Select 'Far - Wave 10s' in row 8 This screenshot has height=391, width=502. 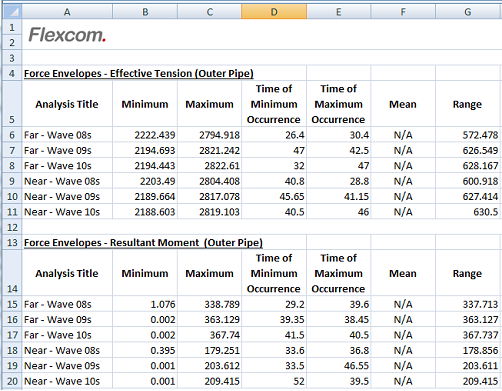click(x=67, y=165)
